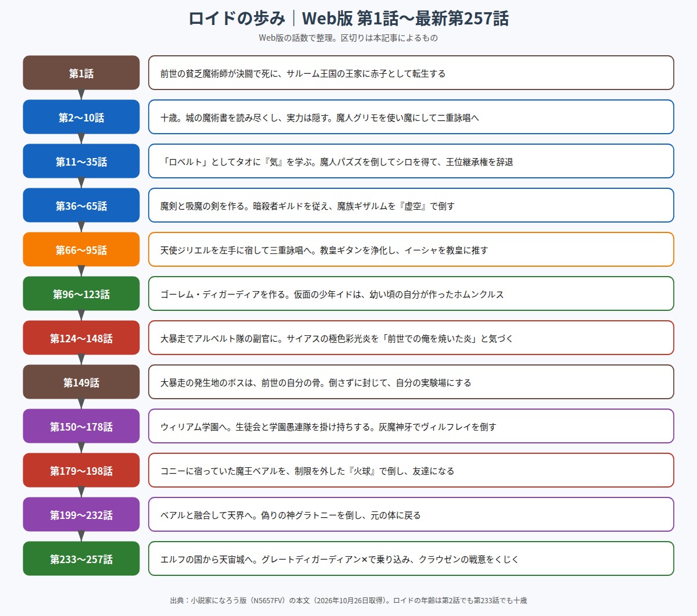The image size is (697, 616).
Task: Click the "第11〜35話" chapter label
Action: [x=81, y=162]
